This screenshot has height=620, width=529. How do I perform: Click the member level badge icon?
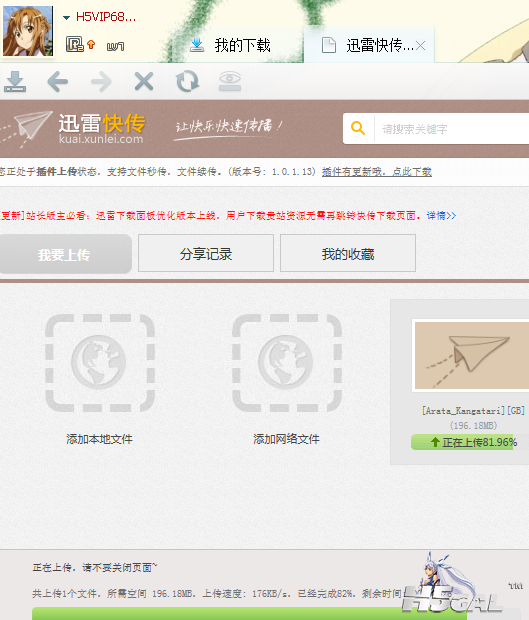pos(74,44)
